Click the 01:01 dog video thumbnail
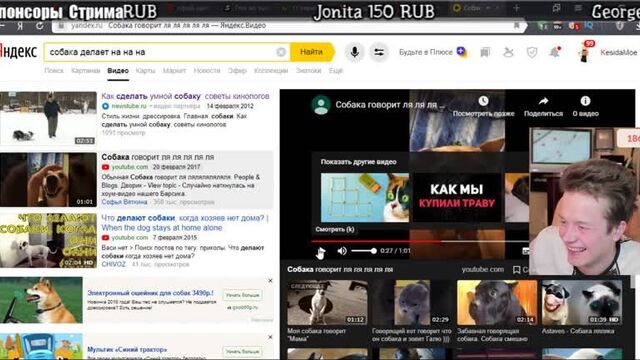The height and width of the screenshot is (360, 640). click(x=48, y=180)
